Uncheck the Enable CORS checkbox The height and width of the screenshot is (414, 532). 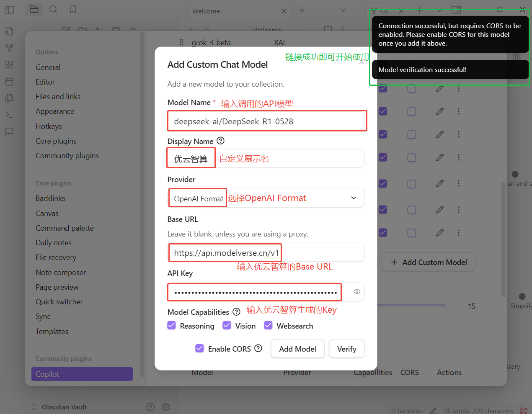coord(199,348)
